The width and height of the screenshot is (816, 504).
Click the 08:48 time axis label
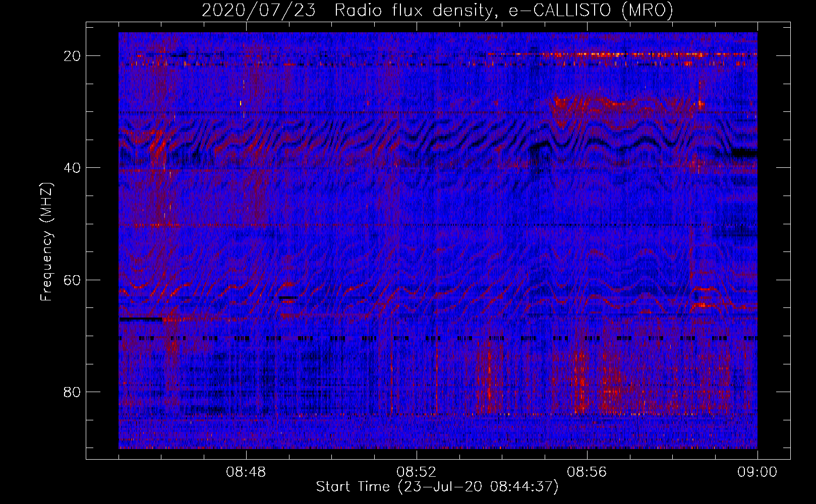pos(246,472)
